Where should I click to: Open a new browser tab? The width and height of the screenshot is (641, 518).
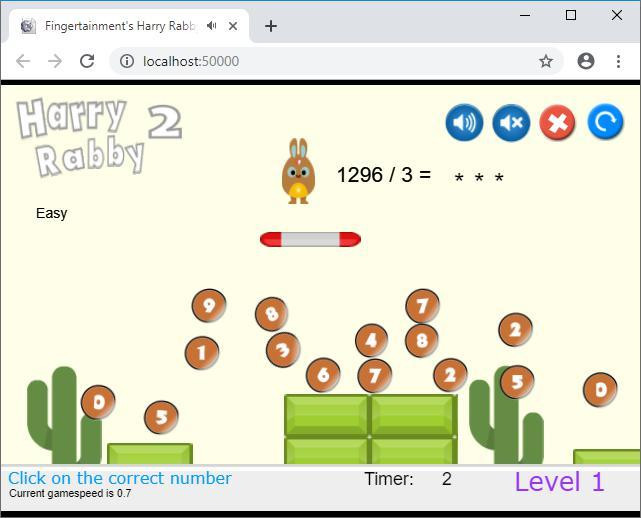point(271,26)
